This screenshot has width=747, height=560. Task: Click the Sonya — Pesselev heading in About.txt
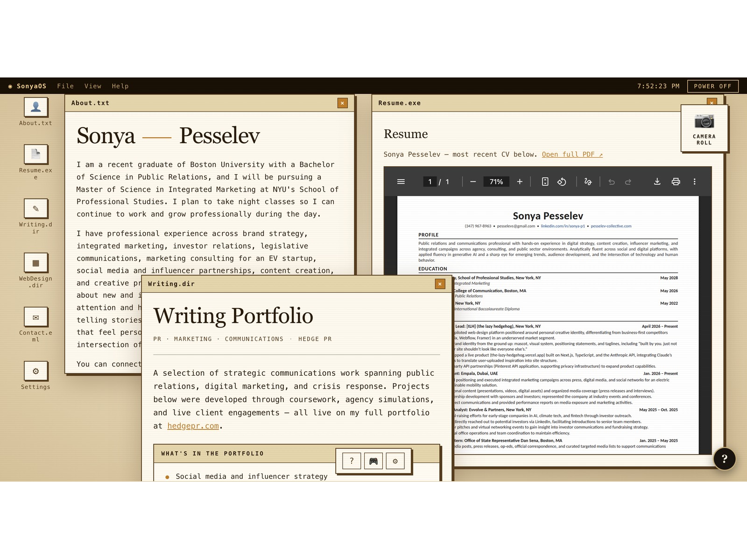click(168, 136)
